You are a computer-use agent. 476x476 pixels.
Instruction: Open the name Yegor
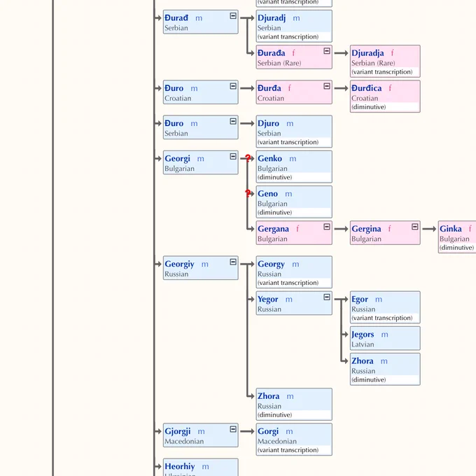(x=267, y=300)
